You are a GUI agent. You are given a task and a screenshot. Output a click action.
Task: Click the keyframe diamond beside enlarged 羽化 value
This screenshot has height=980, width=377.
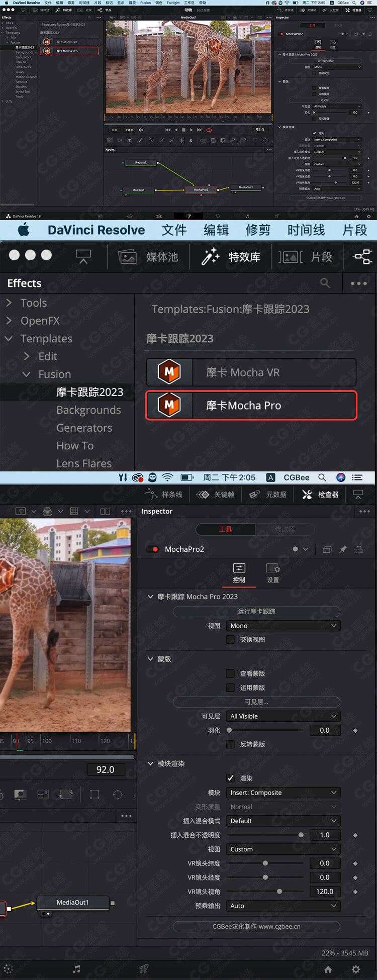coord(355,730)
